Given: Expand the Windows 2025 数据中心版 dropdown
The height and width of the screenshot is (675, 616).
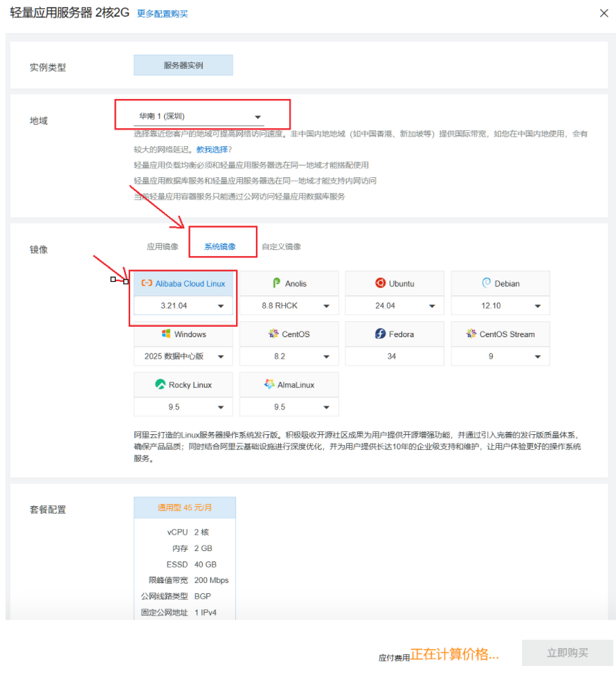Looking at the screenshot, I should pyautogui.click(x=183, y=356).
